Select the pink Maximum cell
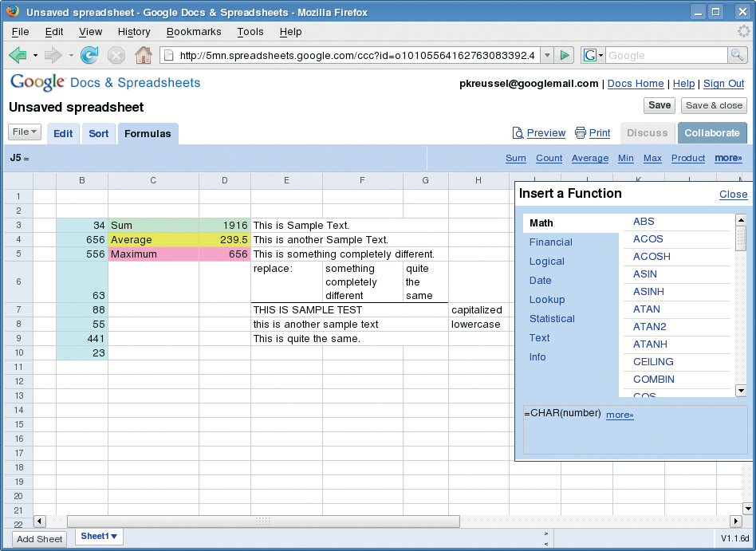Image resolution: width=756 pixels, height=551 pixels. click(x=153, y=254)
